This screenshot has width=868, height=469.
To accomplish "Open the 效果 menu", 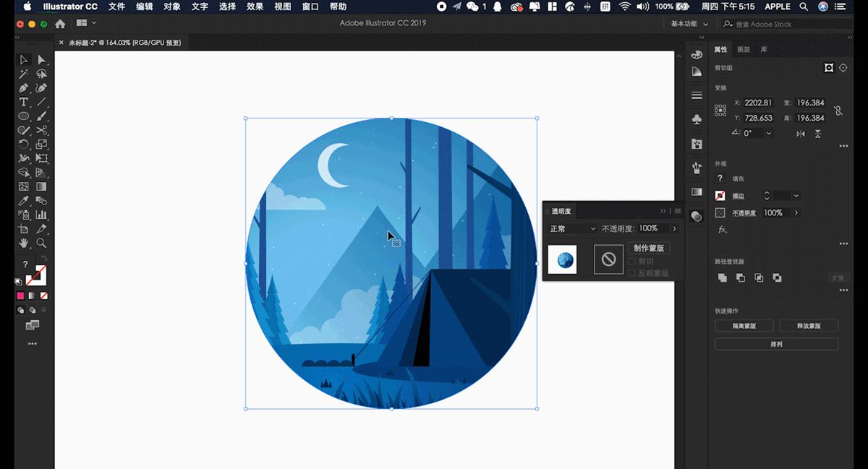I will click(255, 7).
